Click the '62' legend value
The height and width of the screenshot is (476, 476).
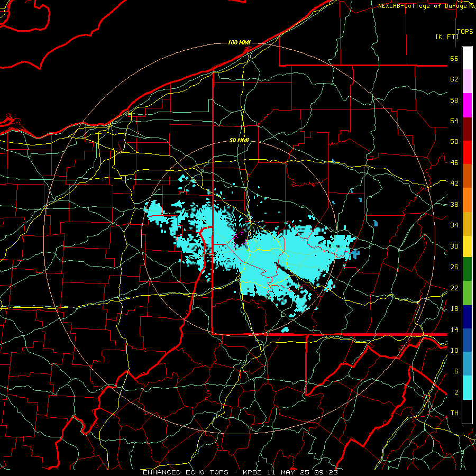click(454, 79)
